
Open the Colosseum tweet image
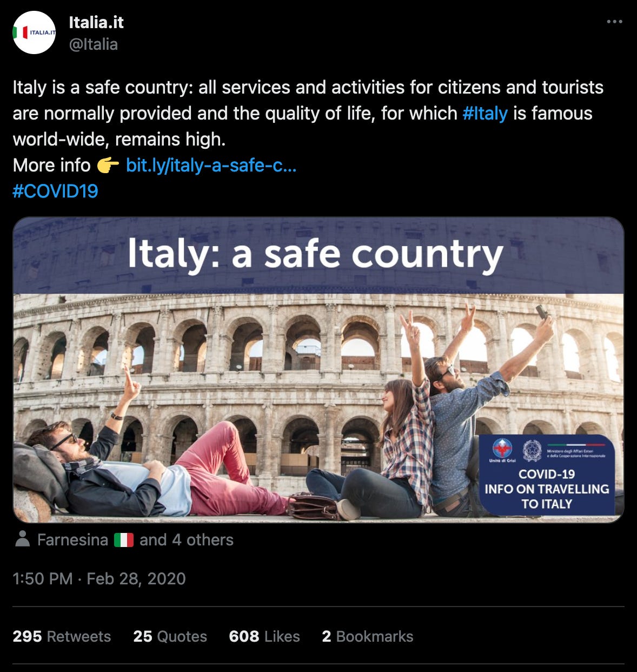[319, 370]
